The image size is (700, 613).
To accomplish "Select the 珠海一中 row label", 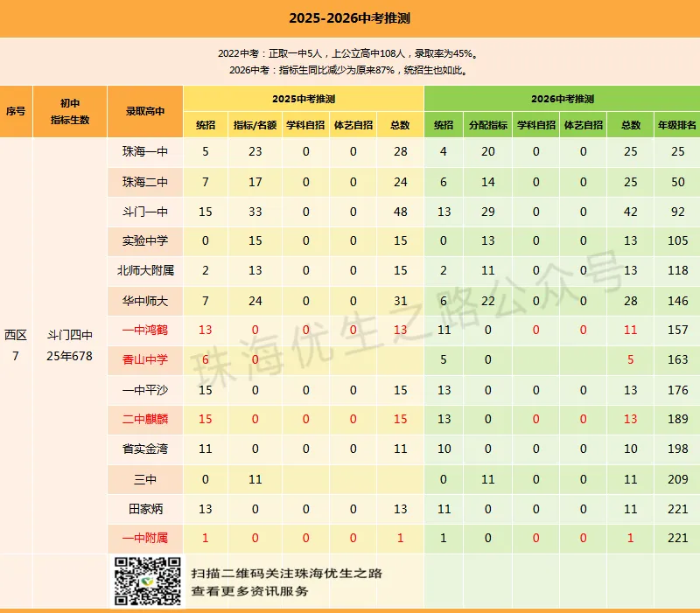I will pyautogui.click(x=145, y=151).
